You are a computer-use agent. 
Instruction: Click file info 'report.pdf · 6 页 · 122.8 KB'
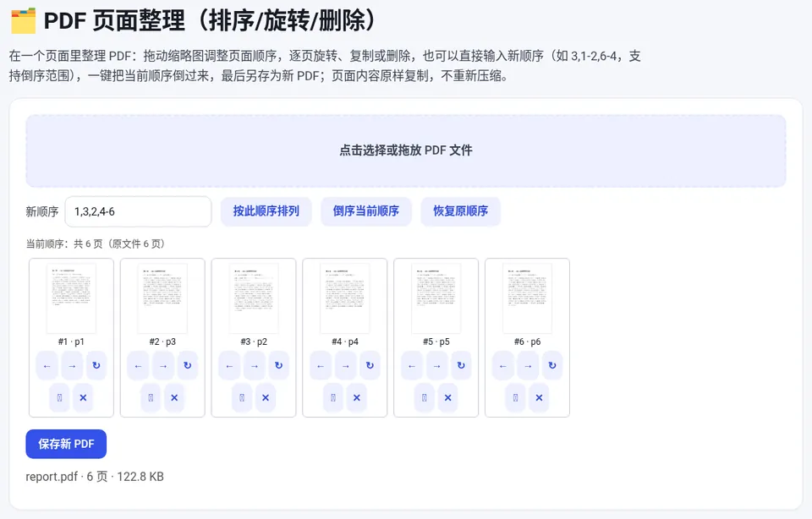tap(95, 477)
